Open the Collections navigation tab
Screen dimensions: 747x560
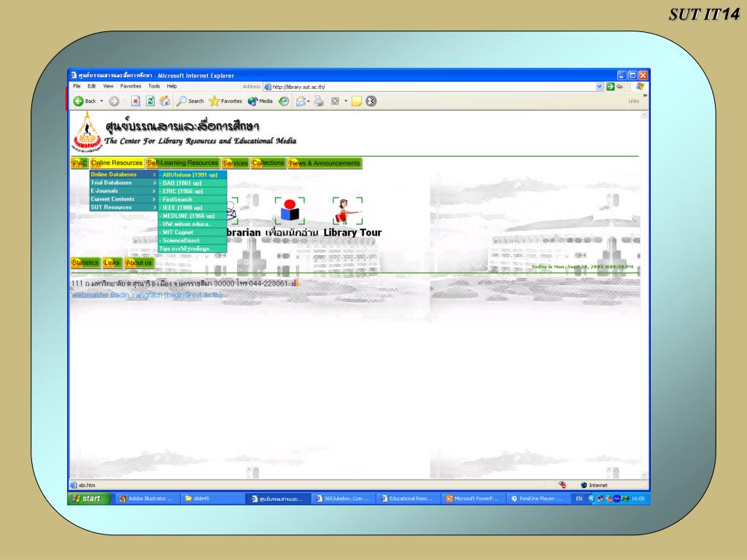coord(268,163)
